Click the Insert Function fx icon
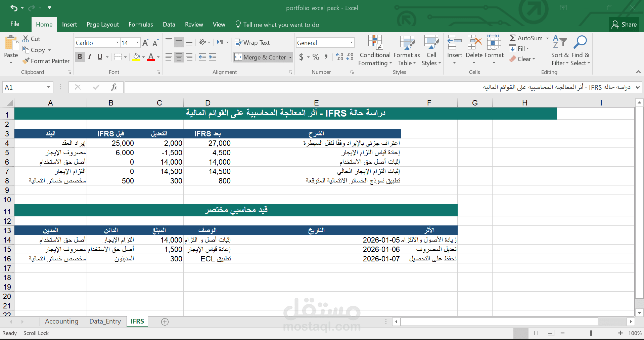This screenshot has width=644, height=340. 114,87
